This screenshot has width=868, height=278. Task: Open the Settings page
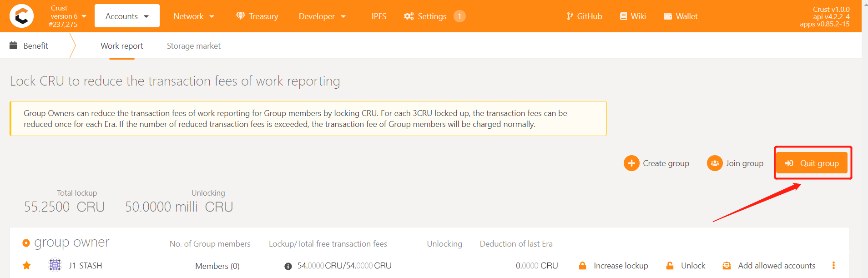pos(425,16)
